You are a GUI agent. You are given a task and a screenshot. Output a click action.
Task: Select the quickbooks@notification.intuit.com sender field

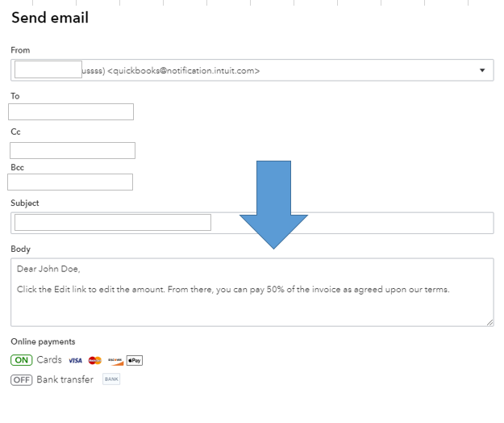(242, 70)
